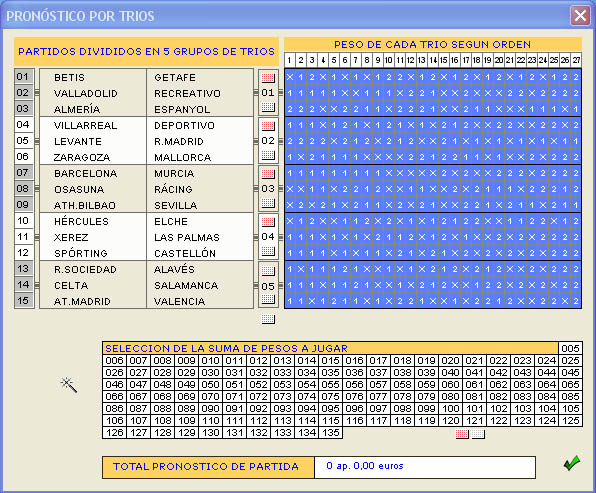
Task: Click the gray grid icon below all trio groups
Action: [268, 319]
